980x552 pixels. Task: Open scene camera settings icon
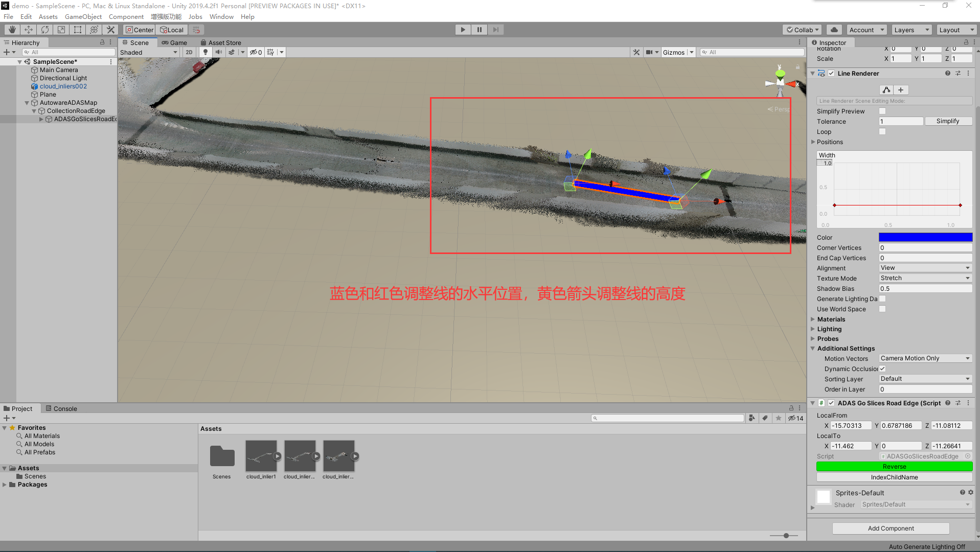[x=649, y=52]
